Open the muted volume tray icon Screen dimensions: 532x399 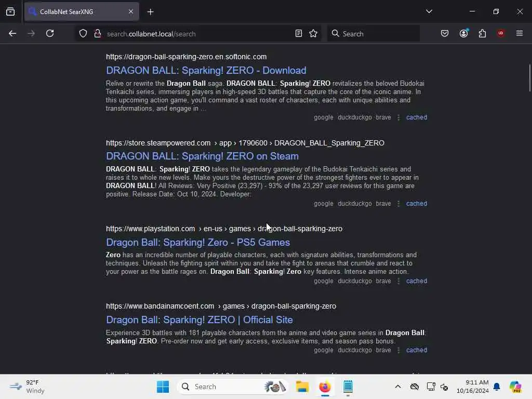pyautogui.click(x=444, y=387)
